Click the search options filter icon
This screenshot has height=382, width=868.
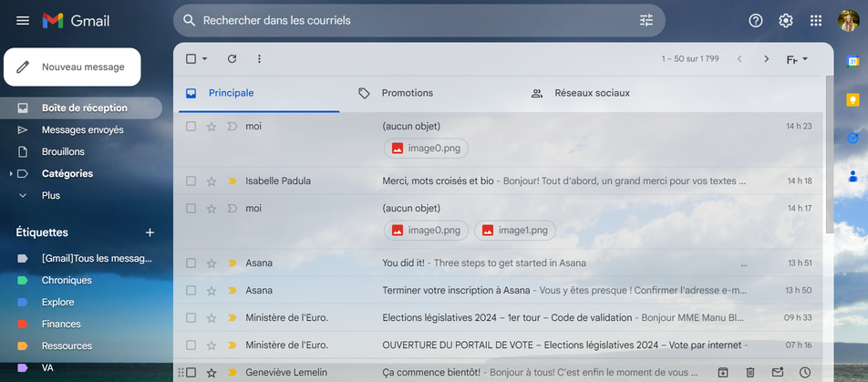tap(646, 20)
